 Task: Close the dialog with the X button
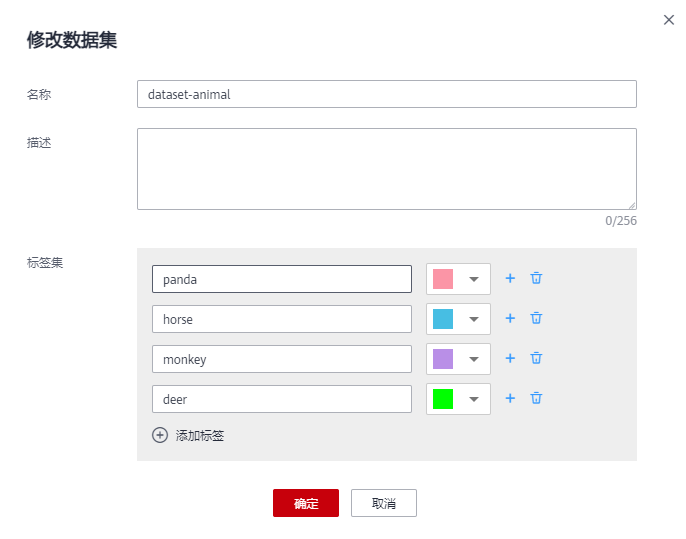669,20
